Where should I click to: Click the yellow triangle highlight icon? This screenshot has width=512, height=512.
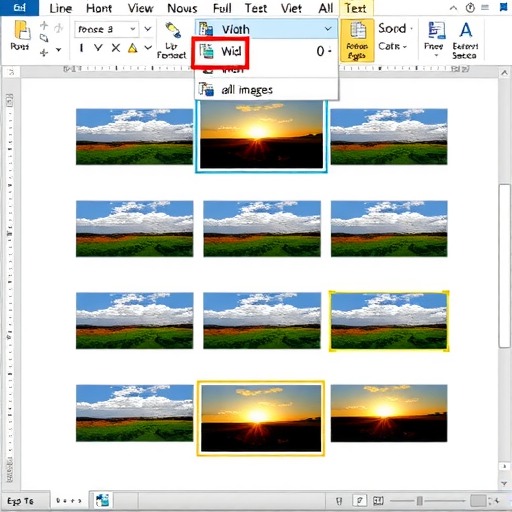pyautogui.click(x=133, y=48)
